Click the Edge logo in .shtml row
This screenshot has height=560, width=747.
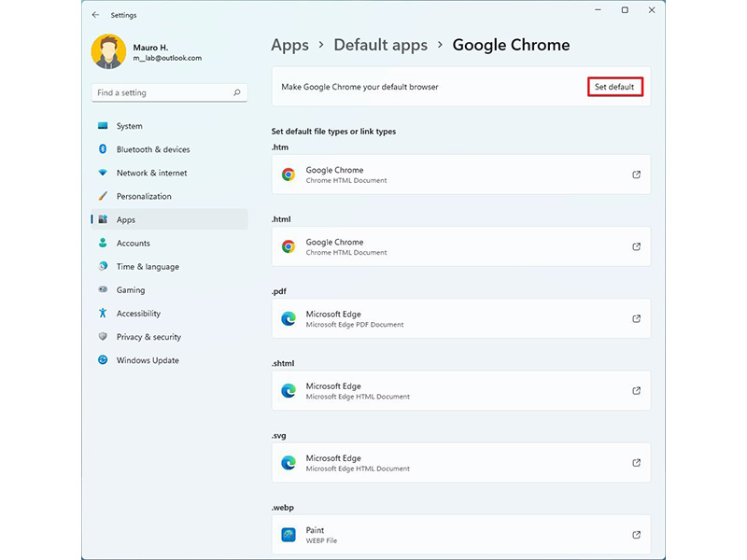pyautogui.click(x=289, y=390)
